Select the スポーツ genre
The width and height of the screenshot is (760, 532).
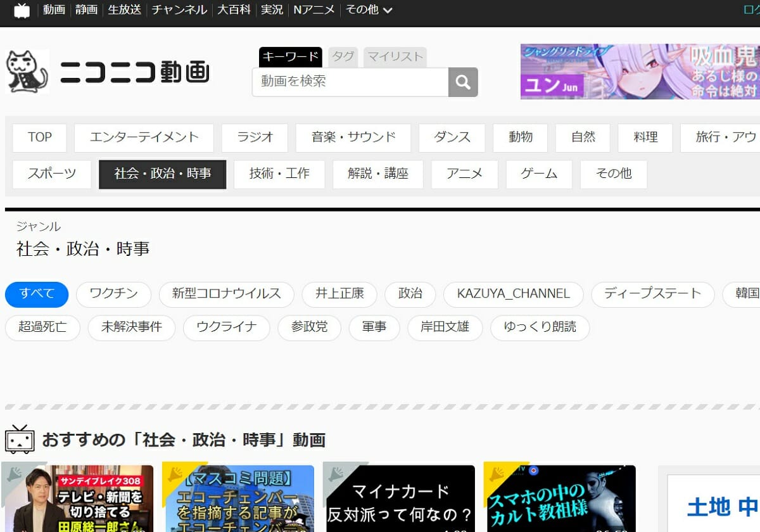coord(52,174)
